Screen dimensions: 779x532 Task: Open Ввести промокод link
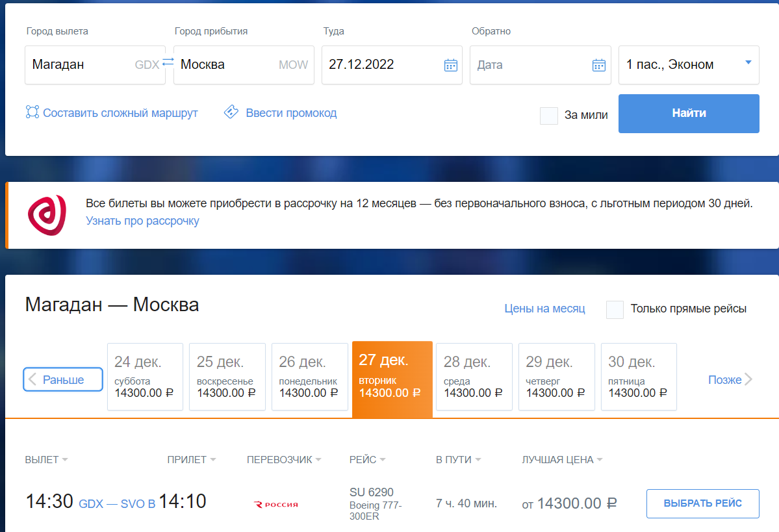point(291,113)
